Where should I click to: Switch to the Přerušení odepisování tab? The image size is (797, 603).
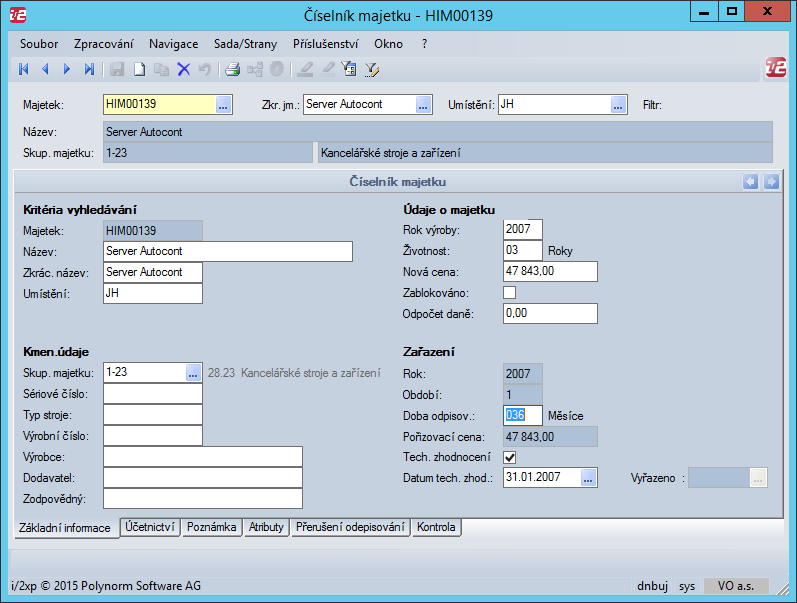(350, 527)
